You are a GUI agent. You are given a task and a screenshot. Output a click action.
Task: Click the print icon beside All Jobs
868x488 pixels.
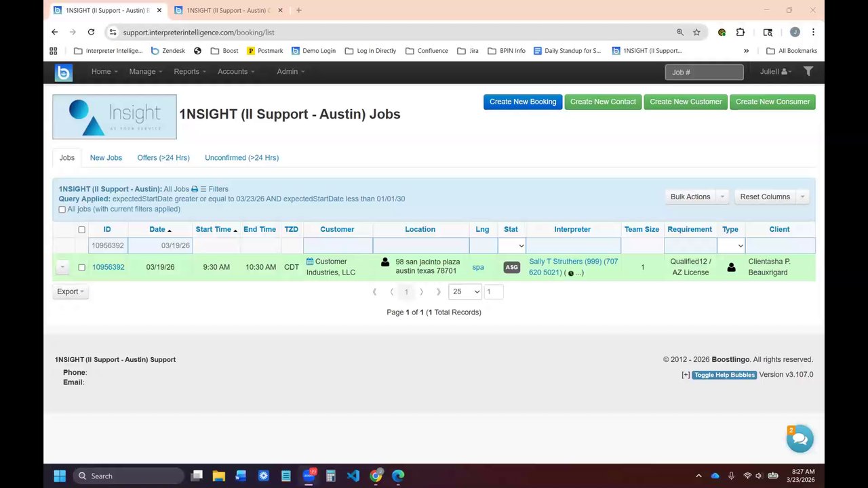[195, 189]
